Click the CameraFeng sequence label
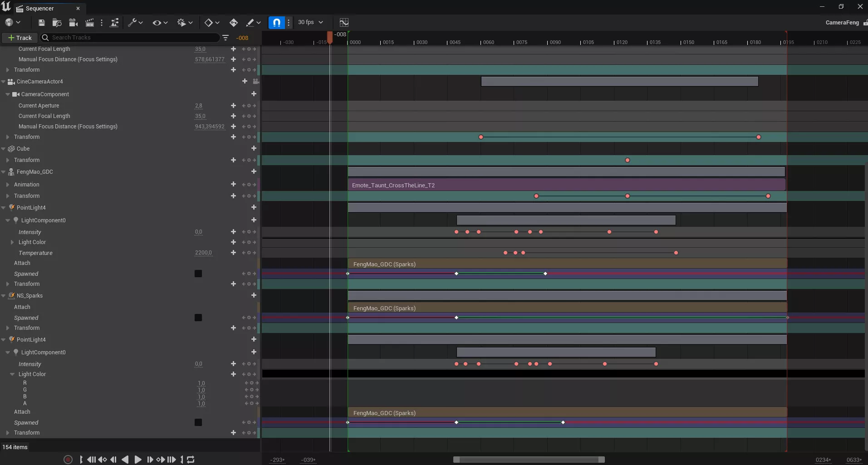 click(x=842, y=23)
